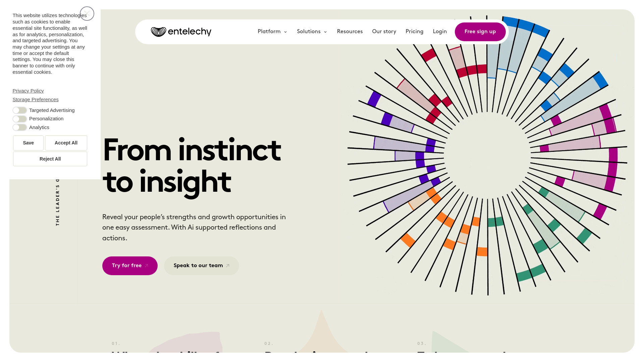
Task: Expand the Solutions dropdown menu
Action: point(311,32)
